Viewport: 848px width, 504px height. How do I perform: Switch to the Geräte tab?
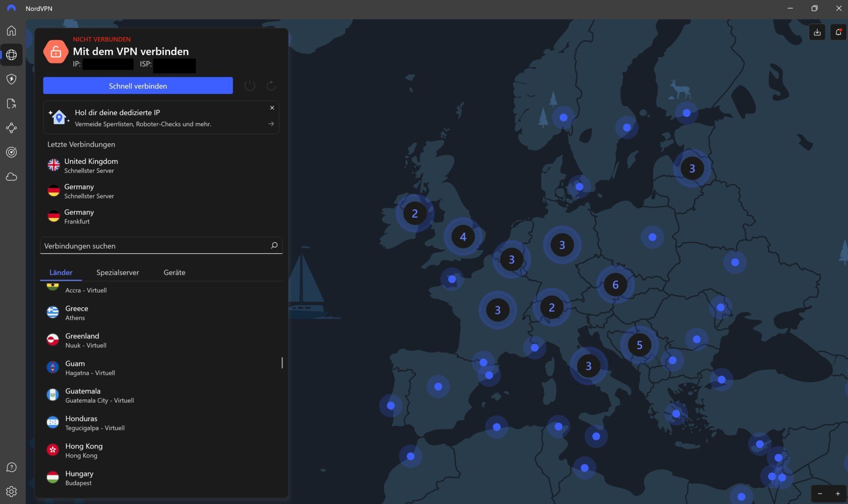click(x=174, y=272)
